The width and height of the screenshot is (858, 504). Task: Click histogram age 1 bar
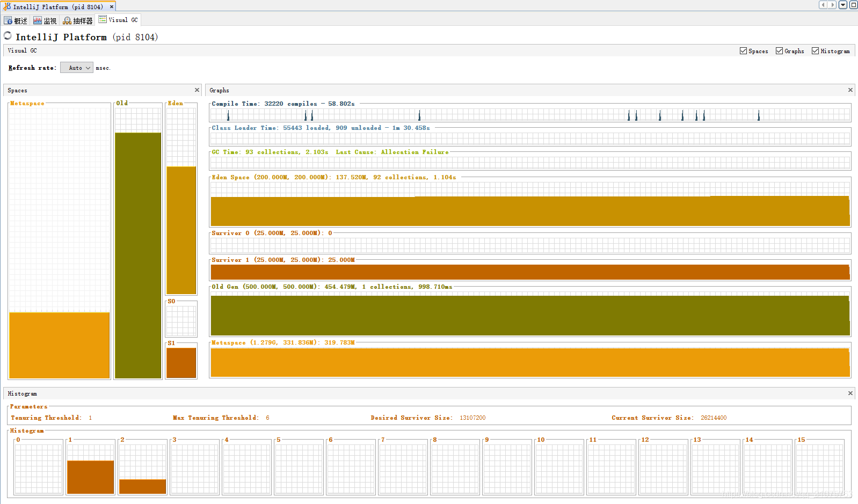pos(90,477)
